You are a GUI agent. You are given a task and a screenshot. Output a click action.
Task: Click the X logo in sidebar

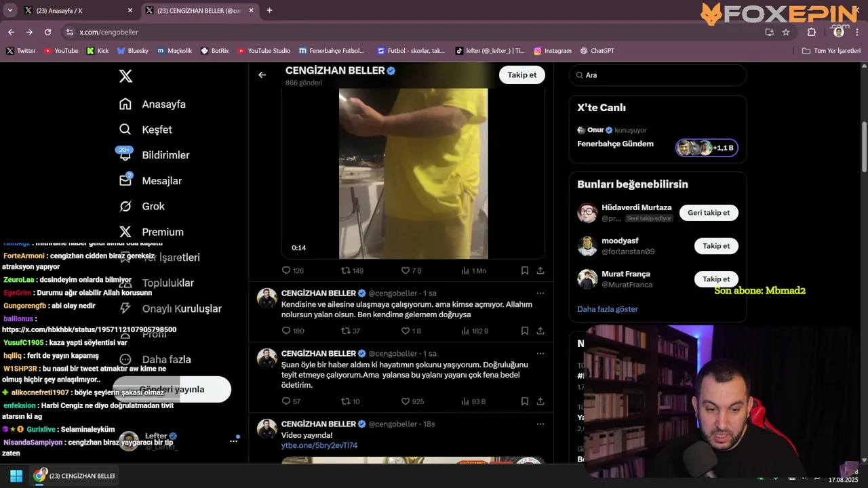tap(125, 76)
